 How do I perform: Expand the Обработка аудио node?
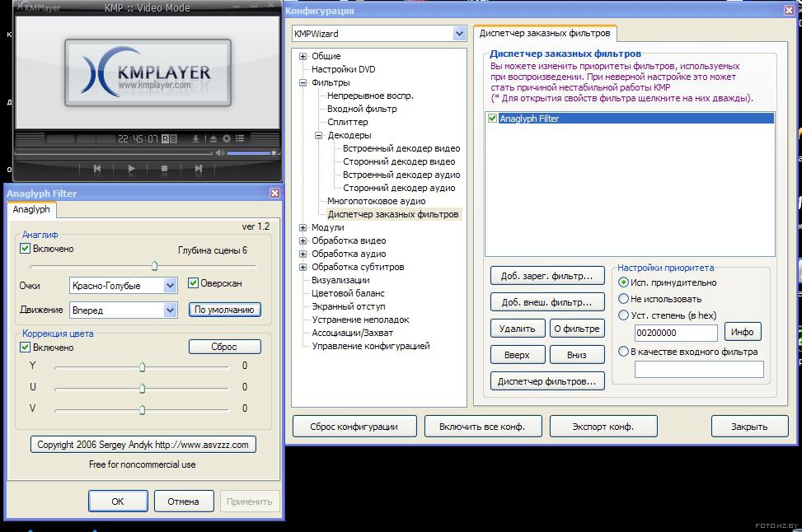[x=303, y=254]
